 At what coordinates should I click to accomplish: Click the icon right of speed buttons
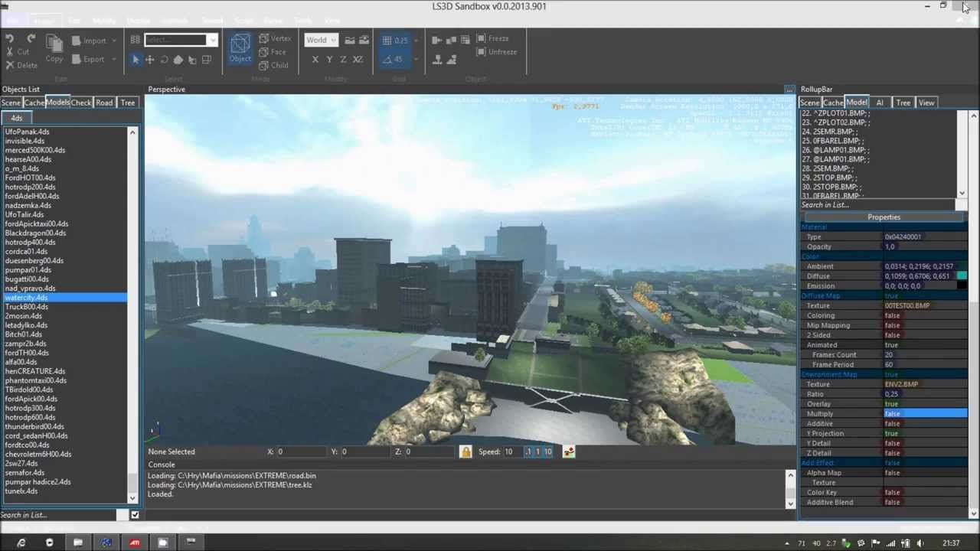click(568, 452)
